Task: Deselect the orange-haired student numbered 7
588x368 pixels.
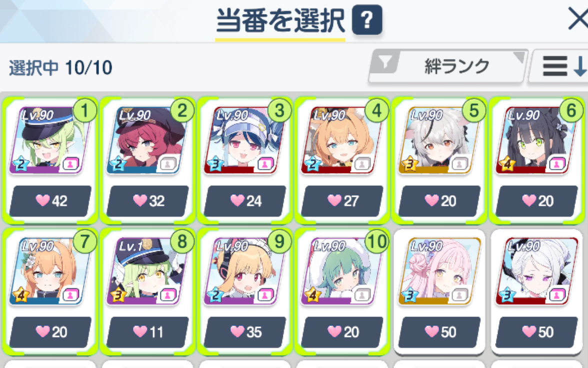Action: (x=50, y=291)
